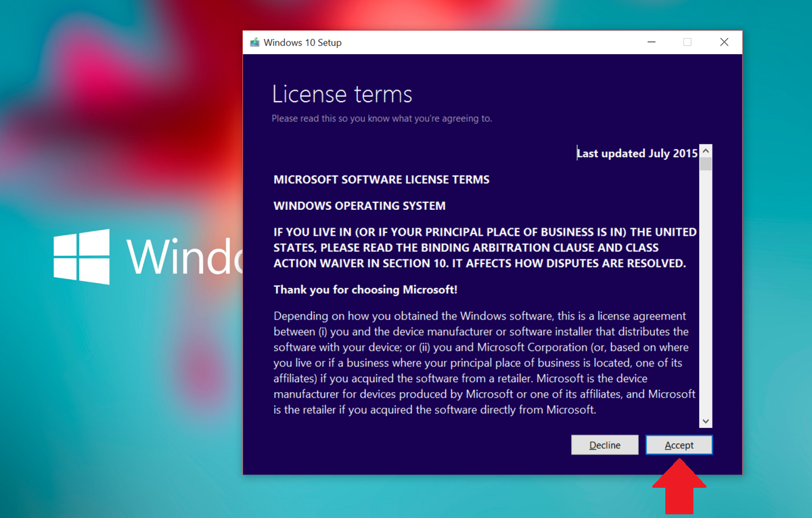Click the WINDOWS OPERATING SYSTEM heading

tap(359, 205)
